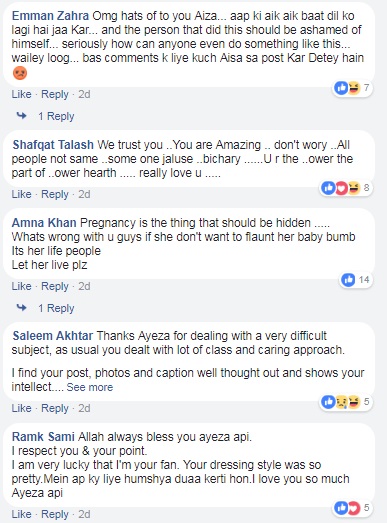Open Emman Zahra's profile
The height and width of the screenshot is (523, 387).
click(50, 16)
